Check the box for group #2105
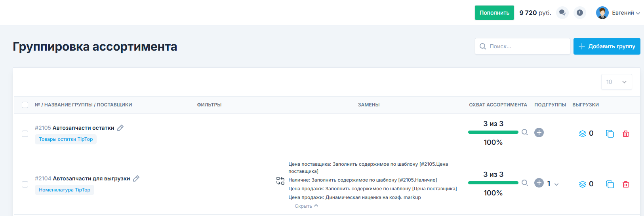644x216 pixels. pyautogui.click(x=25, y=134)
